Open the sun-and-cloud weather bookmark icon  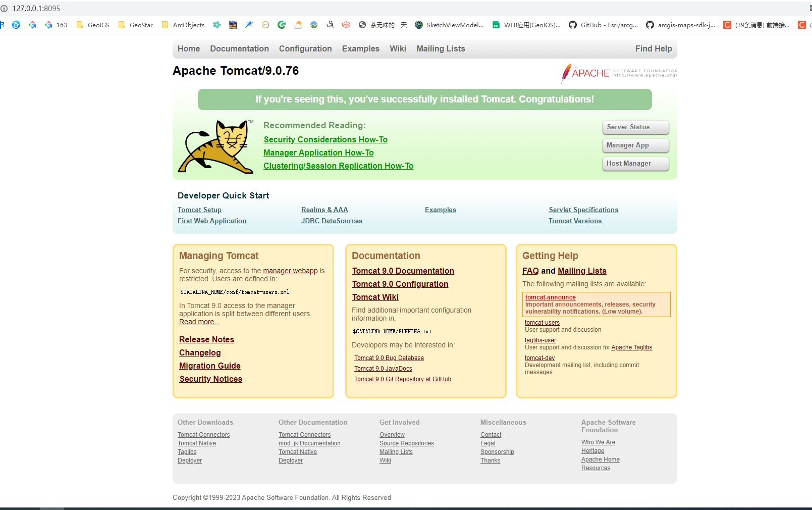click(x=298, y=25)
